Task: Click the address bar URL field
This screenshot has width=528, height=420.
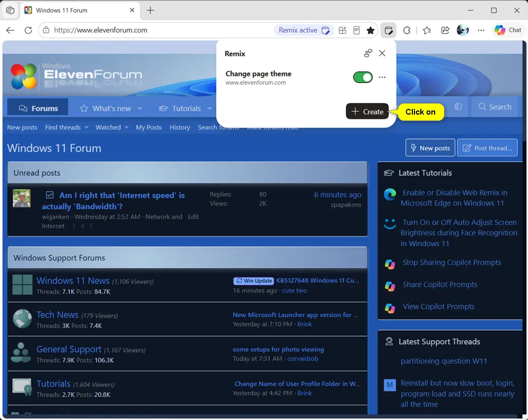Action: click(x=162, y=30)
